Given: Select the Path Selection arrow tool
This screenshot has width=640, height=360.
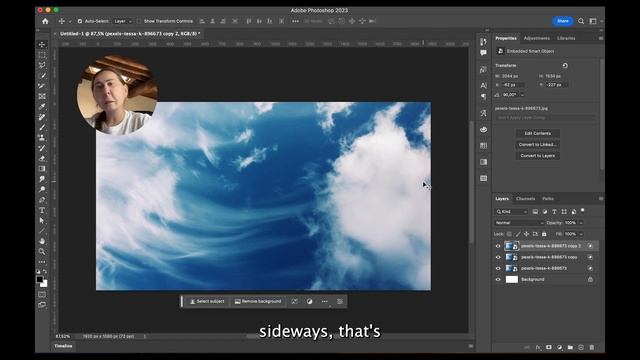Looking at the screenshot, I should coord(42,220).
